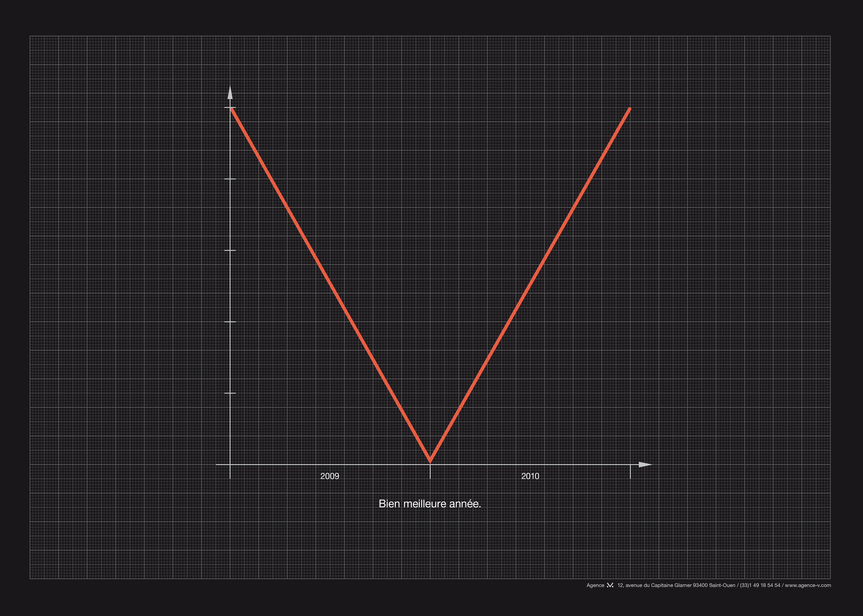Click the address text '12, avenue du Capitaine Glarner'
The width and height of the screenshot is (863, 616).
654,585
